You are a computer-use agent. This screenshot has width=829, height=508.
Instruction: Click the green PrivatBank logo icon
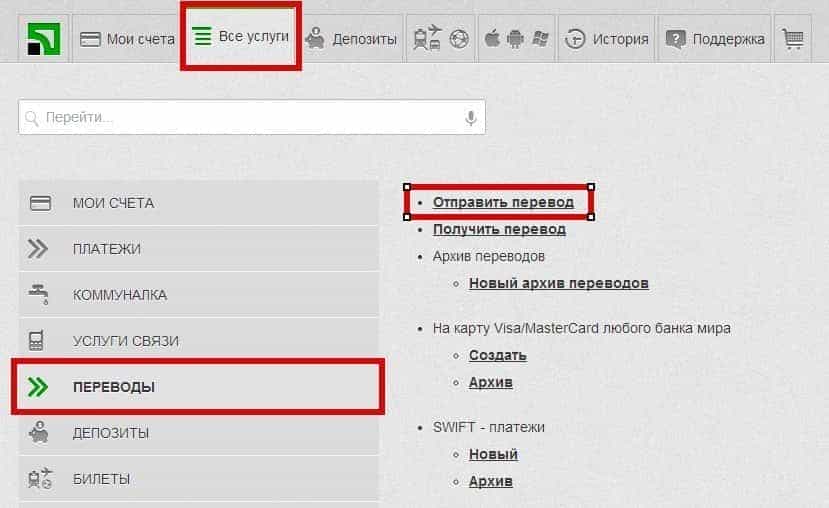click(x=43, y=39)
